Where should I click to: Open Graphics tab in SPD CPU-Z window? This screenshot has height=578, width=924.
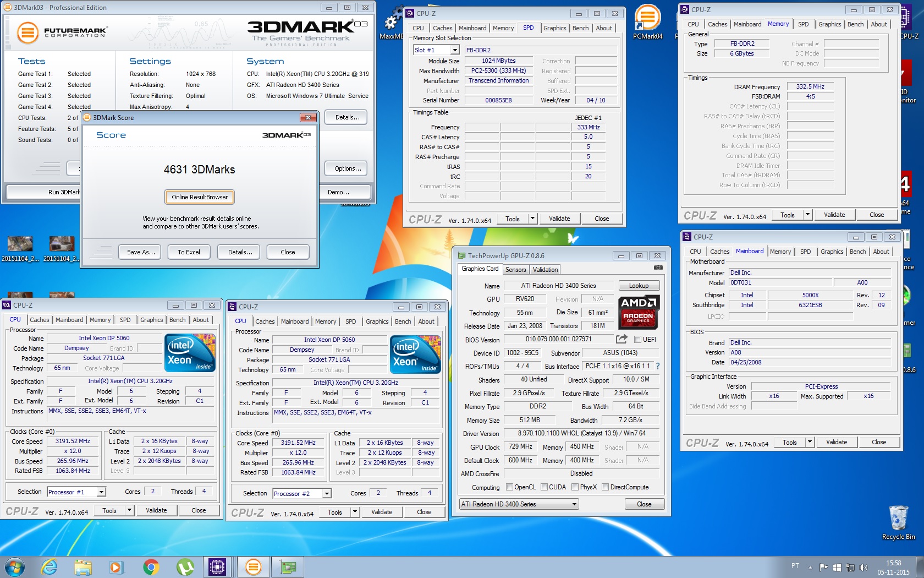pos(554,28)
